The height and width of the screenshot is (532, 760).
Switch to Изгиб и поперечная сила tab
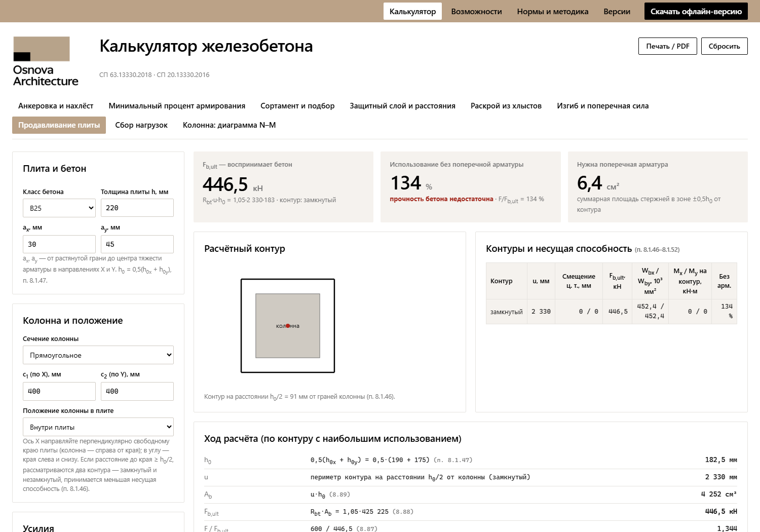click(602, 106)
